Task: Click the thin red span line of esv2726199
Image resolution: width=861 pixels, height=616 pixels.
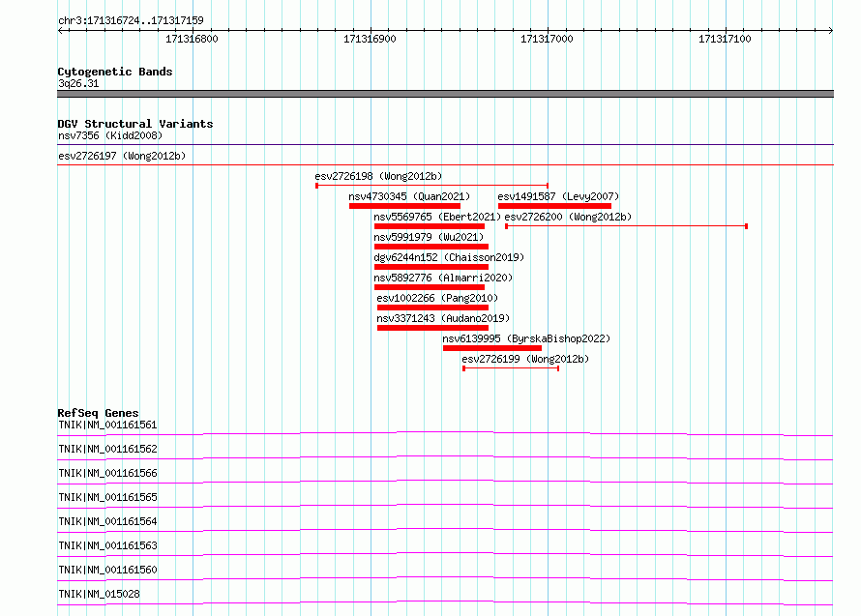Action: click(x=511, y=368)
